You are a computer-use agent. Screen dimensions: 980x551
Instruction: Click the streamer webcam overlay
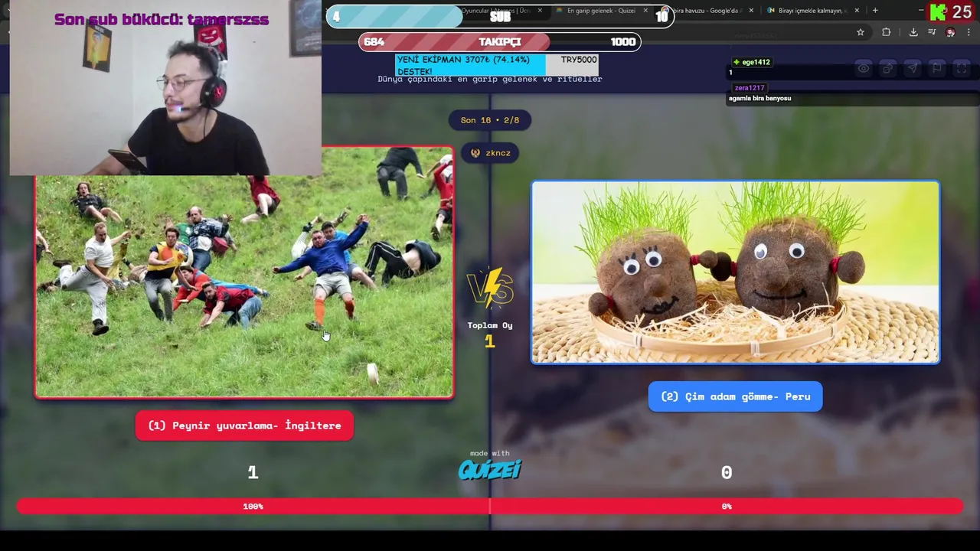pyautogui.click(x=165, y=88)
